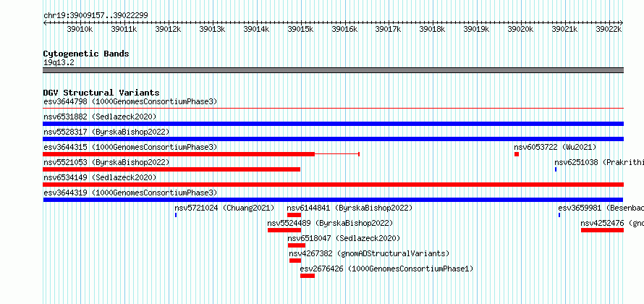This screenshot has height=304, width=644.
Task: Click the nsv6518047 (Sedlazeck2020) label
Action: tap(344, 239)
